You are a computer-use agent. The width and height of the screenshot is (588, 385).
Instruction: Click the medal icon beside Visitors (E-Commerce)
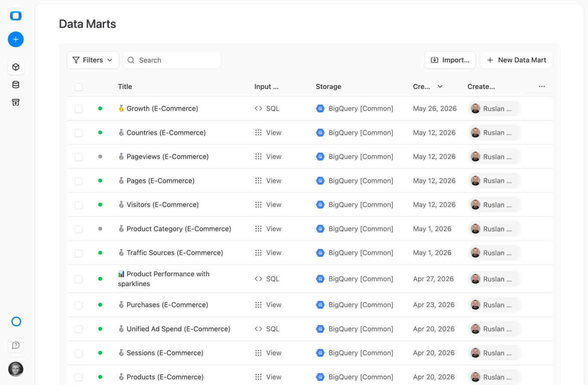(x=121, y=205)
